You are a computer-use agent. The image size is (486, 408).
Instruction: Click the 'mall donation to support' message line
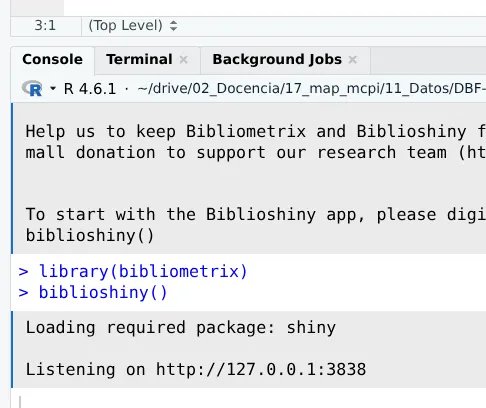(x=256, y=153)
